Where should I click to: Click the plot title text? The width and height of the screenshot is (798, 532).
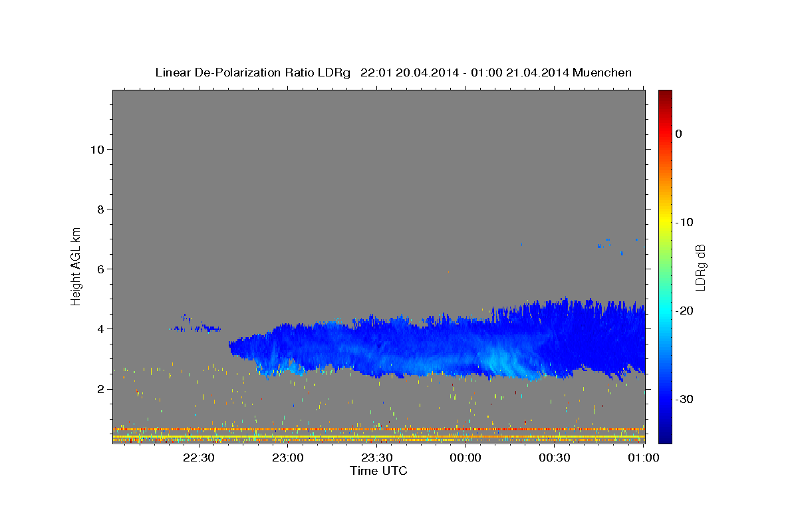[393, 72]
